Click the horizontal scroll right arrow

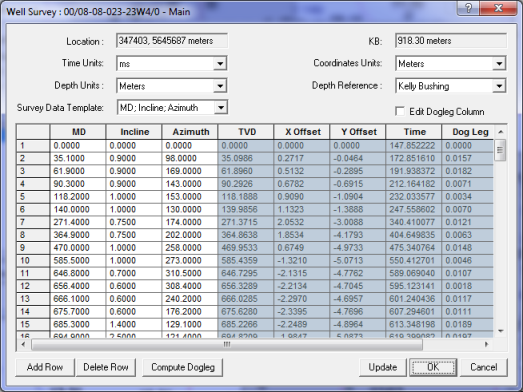[x=487, y=344]
